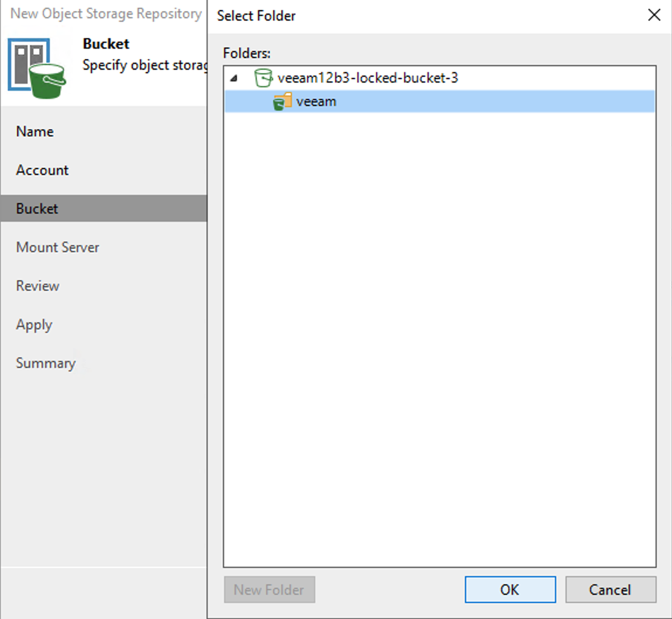Click the New Folder button

(x=269, y=589)
